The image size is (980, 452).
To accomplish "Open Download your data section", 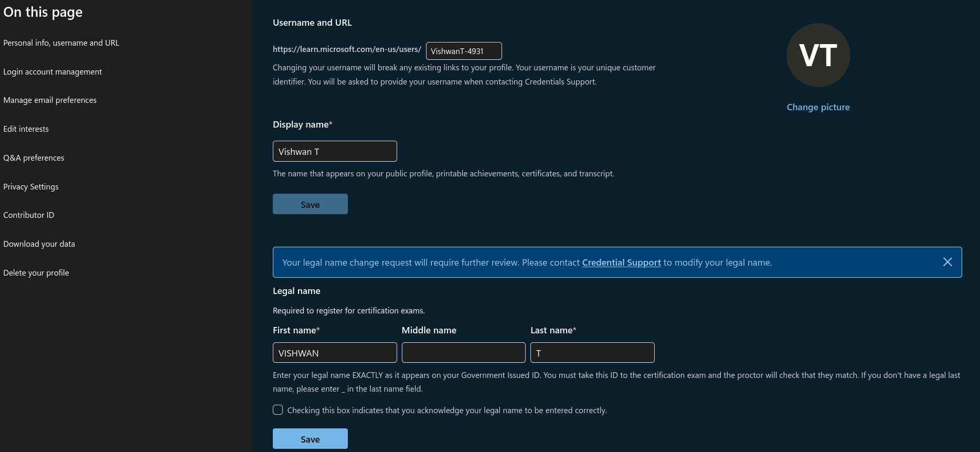I will click(x=39, y=244).
